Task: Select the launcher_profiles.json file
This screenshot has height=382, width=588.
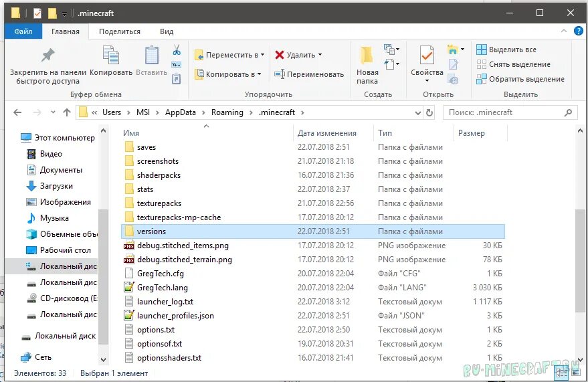Action: pos(314,316)
